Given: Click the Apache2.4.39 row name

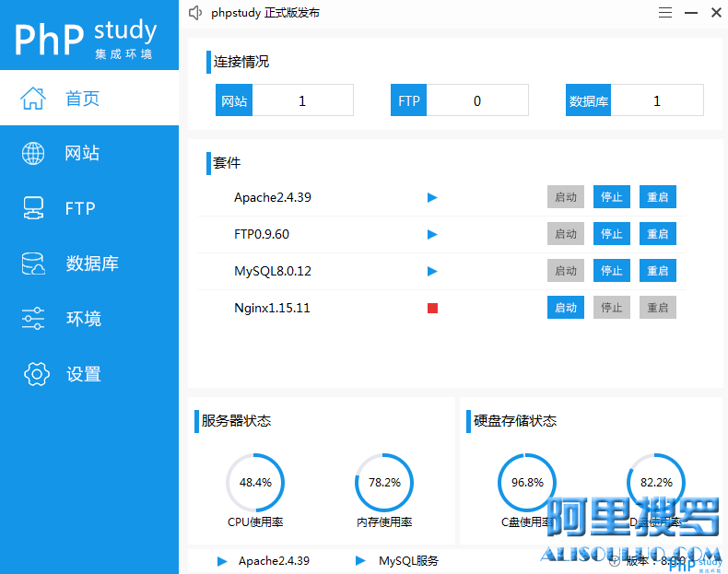Looking at the screenshot, I should point(273,198).
